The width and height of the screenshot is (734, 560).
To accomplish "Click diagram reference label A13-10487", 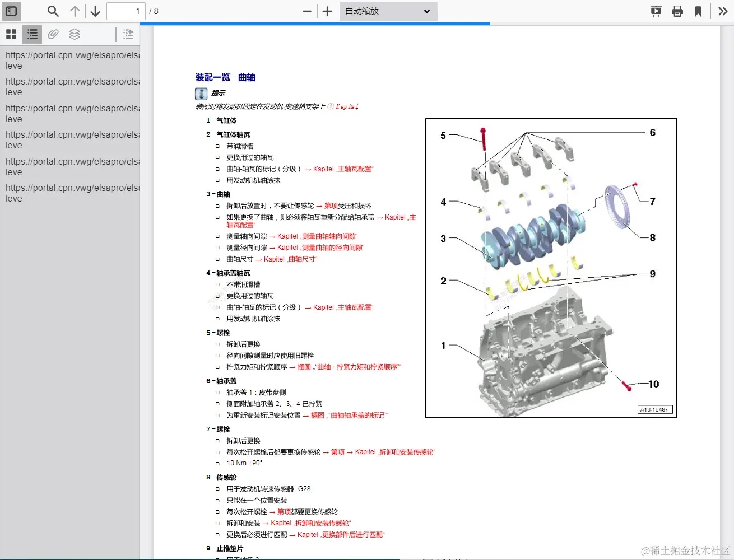I will pyautogui.click(x=654, y=410).
